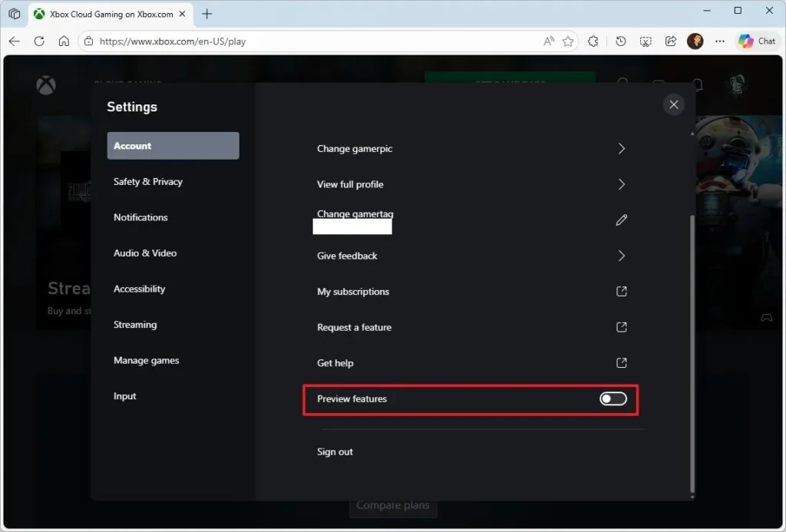The width and height of the screenshot is (786, 532).
Task: Open My subscriptions via its external link icon
Action: click(621, 292)
